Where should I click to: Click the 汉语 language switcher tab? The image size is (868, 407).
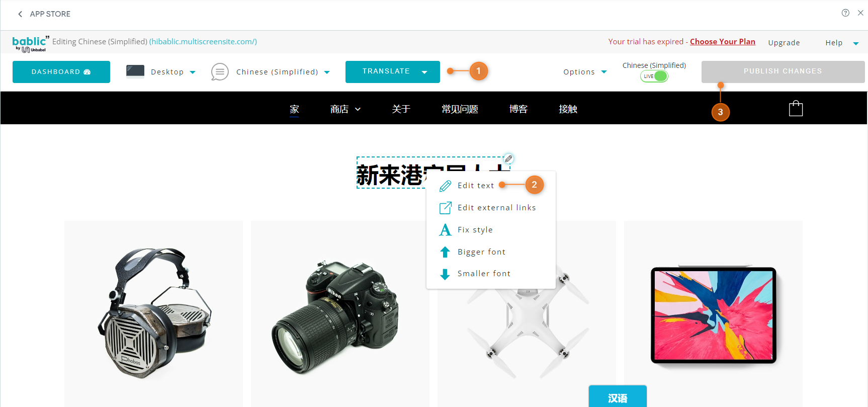618,397
